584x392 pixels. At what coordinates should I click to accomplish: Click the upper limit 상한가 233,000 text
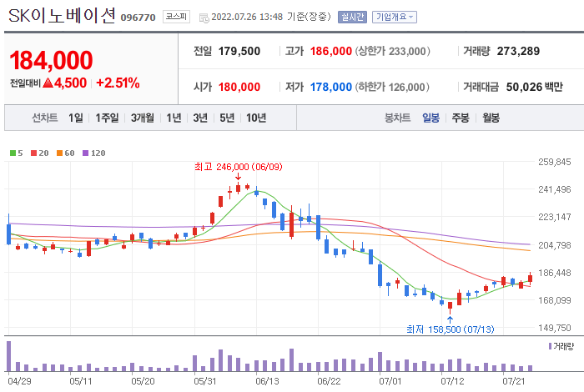click(393, 51)
